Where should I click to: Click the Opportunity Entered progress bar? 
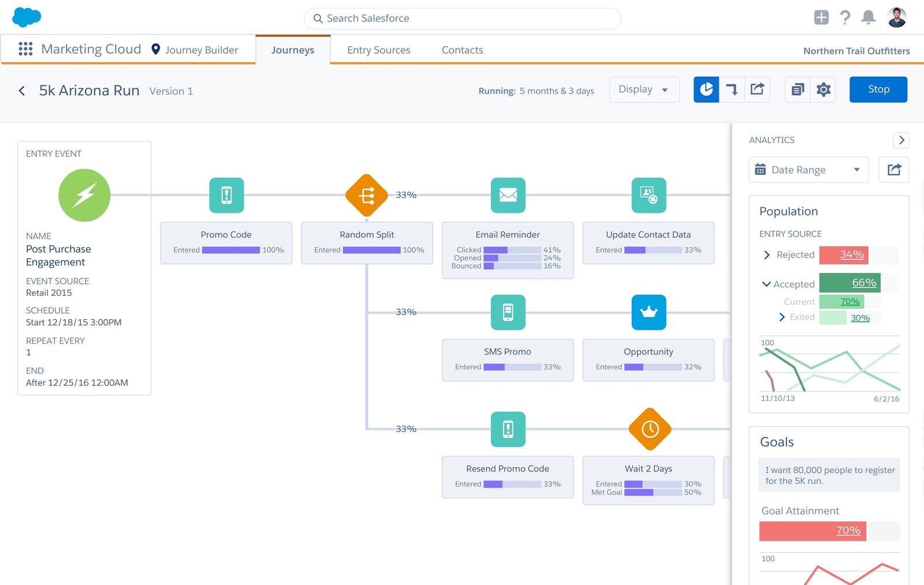tap(653, 367)
